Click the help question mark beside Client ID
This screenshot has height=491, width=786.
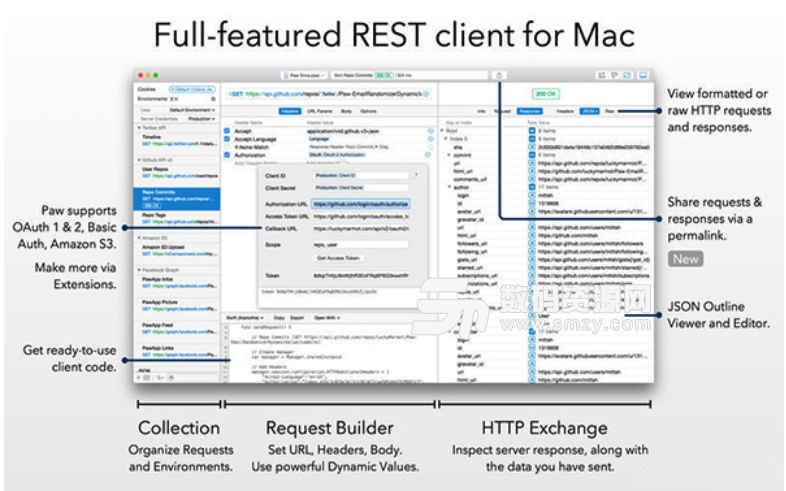point(416,175)
